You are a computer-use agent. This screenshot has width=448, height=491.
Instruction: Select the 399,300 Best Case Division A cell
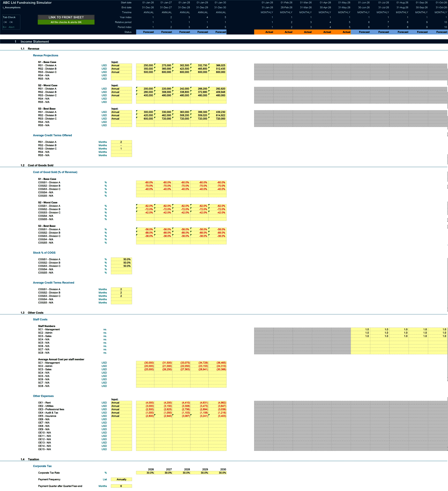(199, 112)
